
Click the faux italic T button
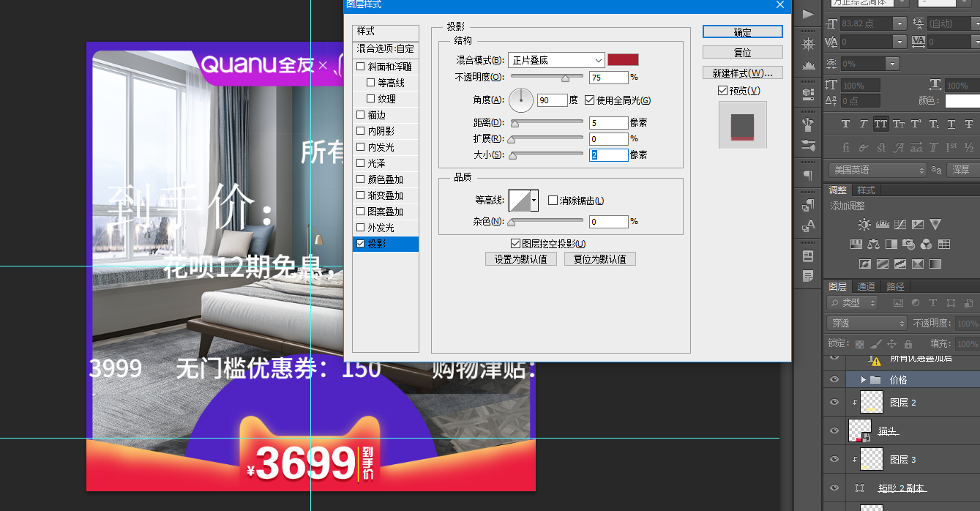pyautogui.click(x=863, y=124)
